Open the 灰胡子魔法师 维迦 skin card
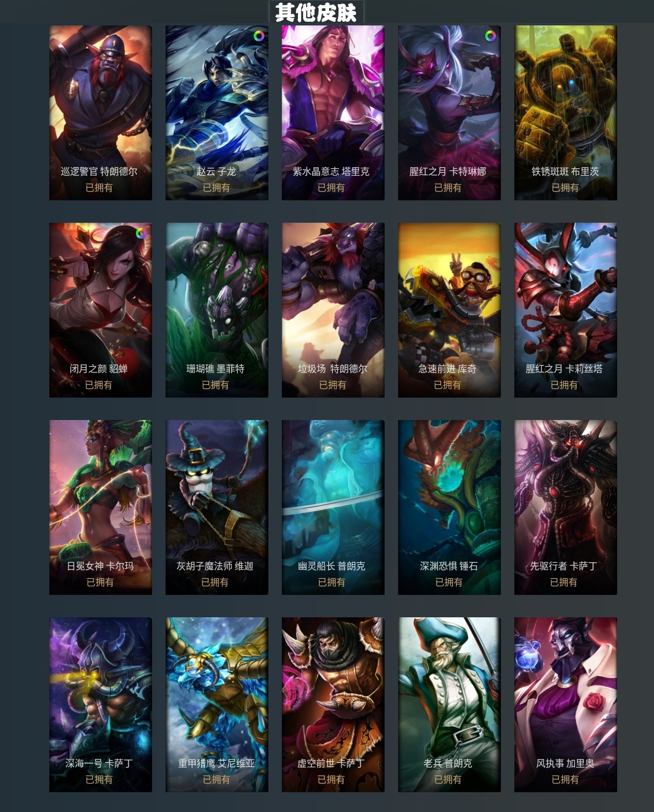 [217, 507]
